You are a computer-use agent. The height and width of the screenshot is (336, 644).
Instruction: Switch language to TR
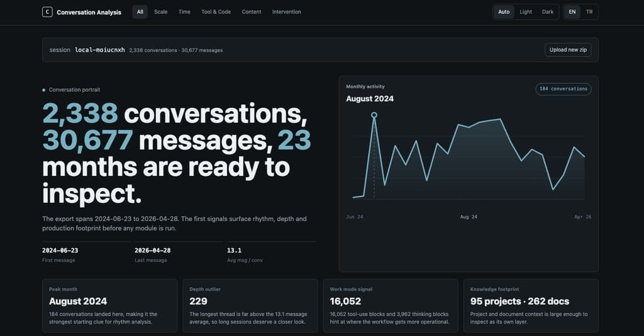tap(589, 12)
